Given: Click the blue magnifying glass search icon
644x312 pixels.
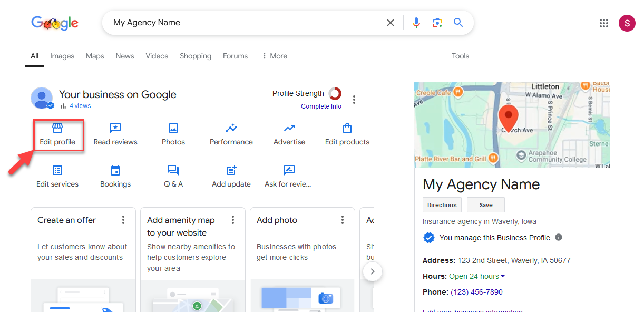Looking at the screenshot, I should pyautogui.click(x=458, y=23).
